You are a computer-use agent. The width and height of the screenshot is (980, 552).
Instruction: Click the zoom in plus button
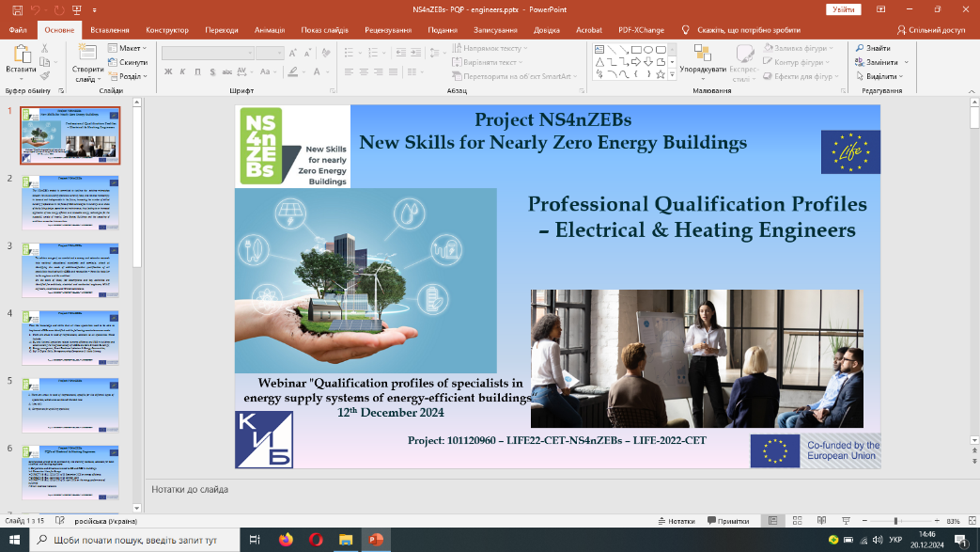937,521
